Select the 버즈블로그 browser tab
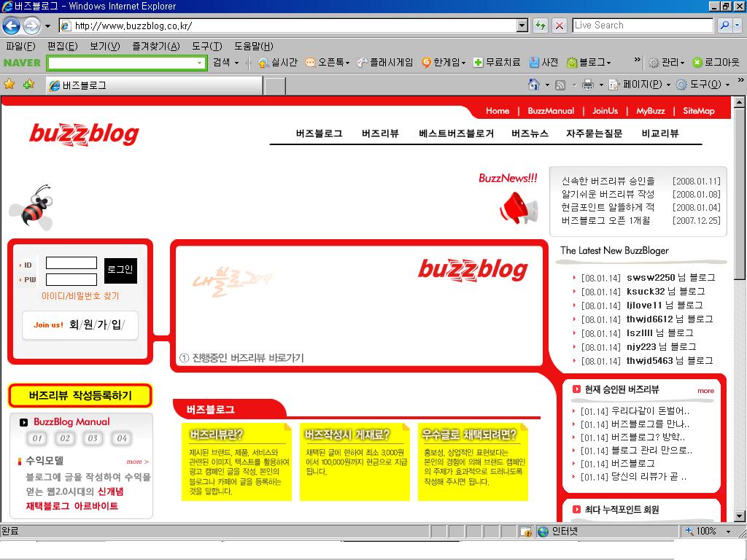 point(155,85)
